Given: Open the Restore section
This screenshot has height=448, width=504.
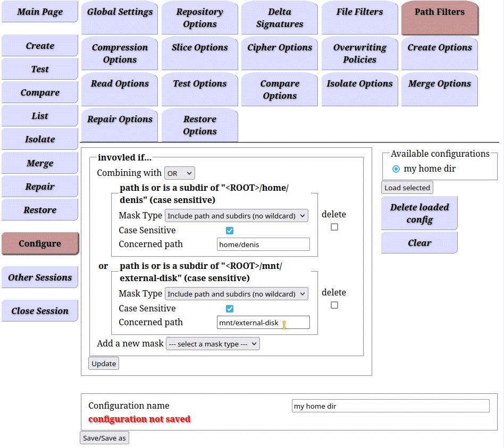Looking at the screenshot, I should point(39,210).
